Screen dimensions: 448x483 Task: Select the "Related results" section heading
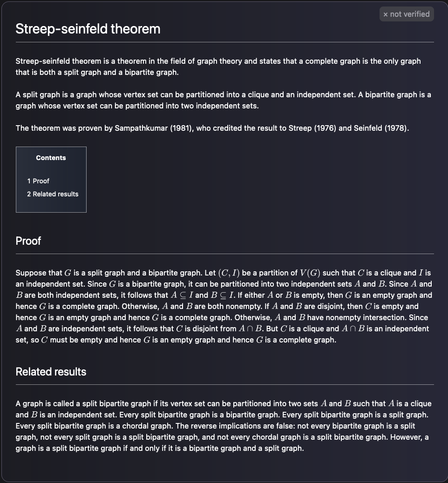[51, 372]
